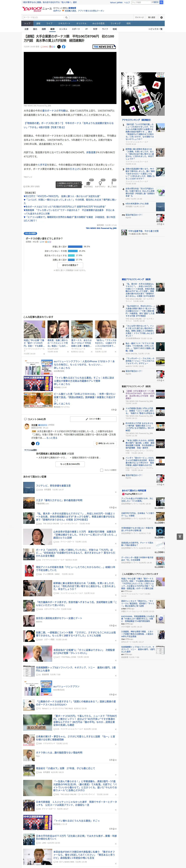
Task: Select the みんなの意見 navigation tab
Action: pos(99,24)
